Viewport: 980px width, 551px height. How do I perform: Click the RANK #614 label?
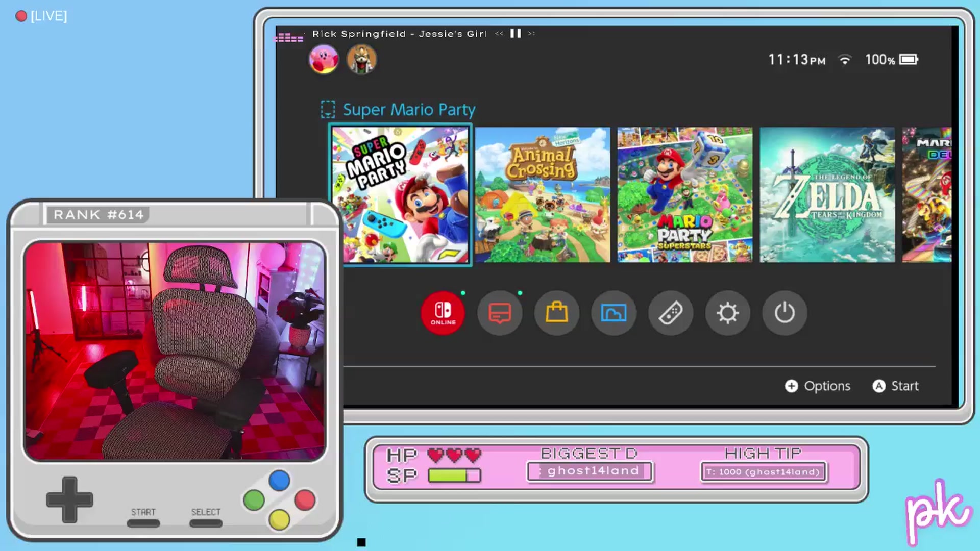[x=99, y=215]
